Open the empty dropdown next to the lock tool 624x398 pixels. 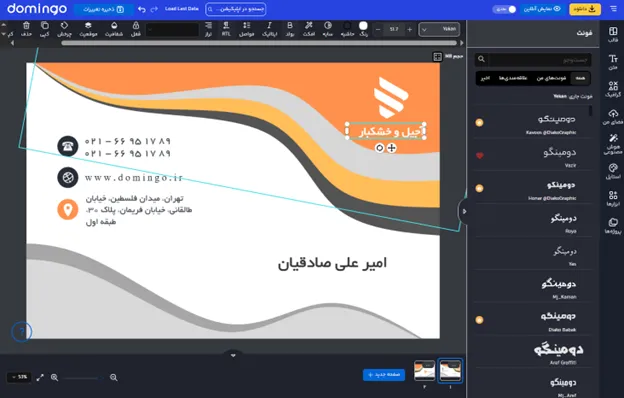[172, 29]
